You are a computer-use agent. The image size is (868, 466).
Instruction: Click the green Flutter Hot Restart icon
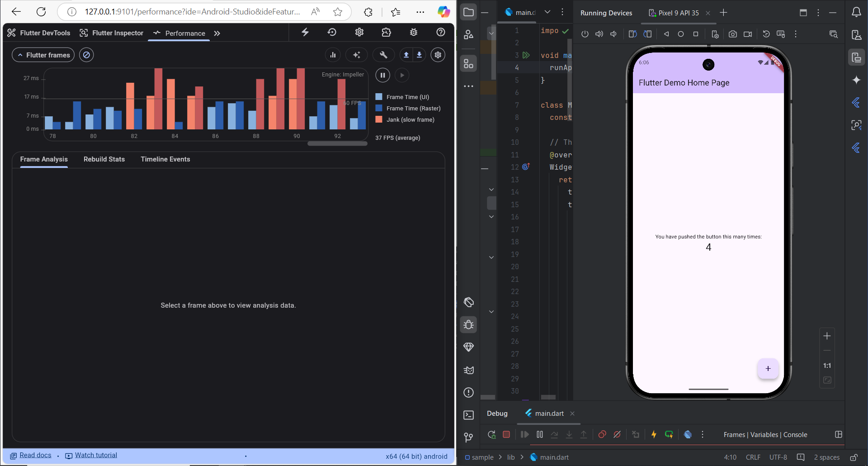click(669, 434)
